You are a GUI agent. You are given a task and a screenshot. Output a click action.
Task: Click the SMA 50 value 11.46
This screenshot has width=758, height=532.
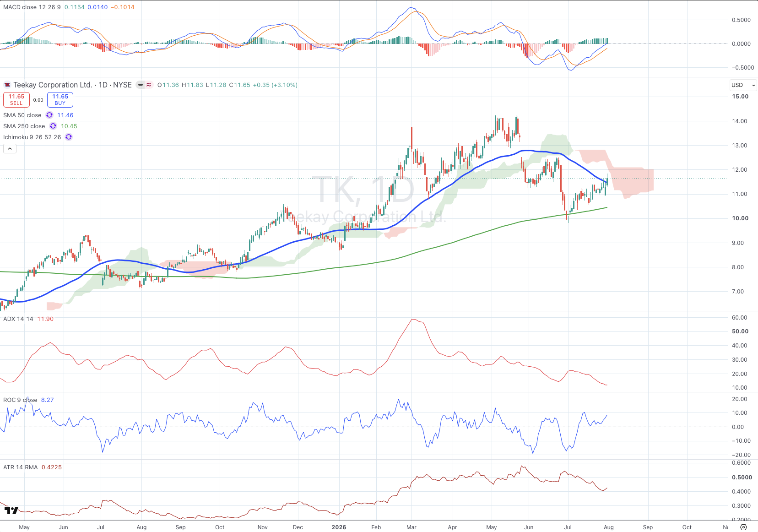65,115
